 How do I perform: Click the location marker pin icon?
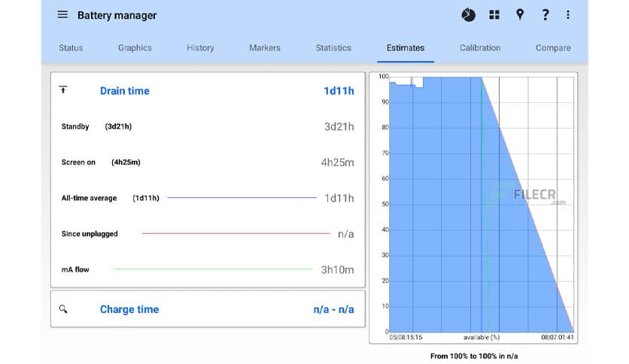coord(519,15)
